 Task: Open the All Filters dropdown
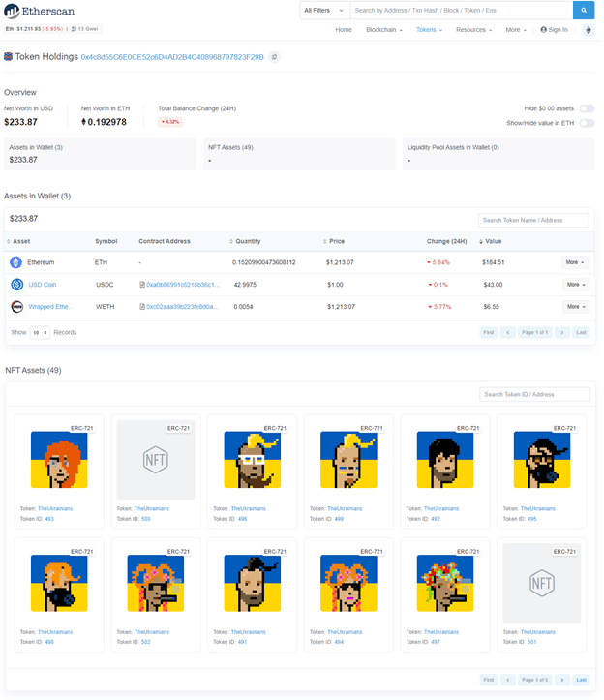click(325, 11)
